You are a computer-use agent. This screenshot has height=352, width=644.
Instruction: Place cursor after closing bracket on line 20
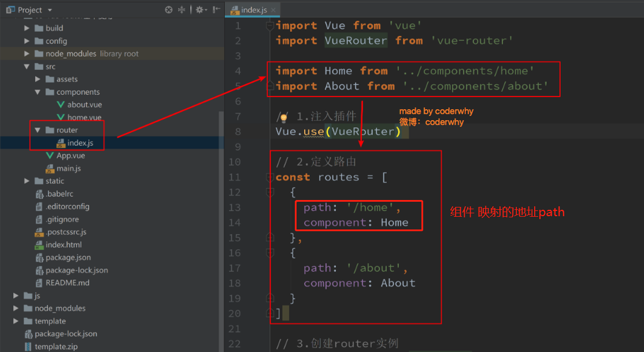(282, 314)
